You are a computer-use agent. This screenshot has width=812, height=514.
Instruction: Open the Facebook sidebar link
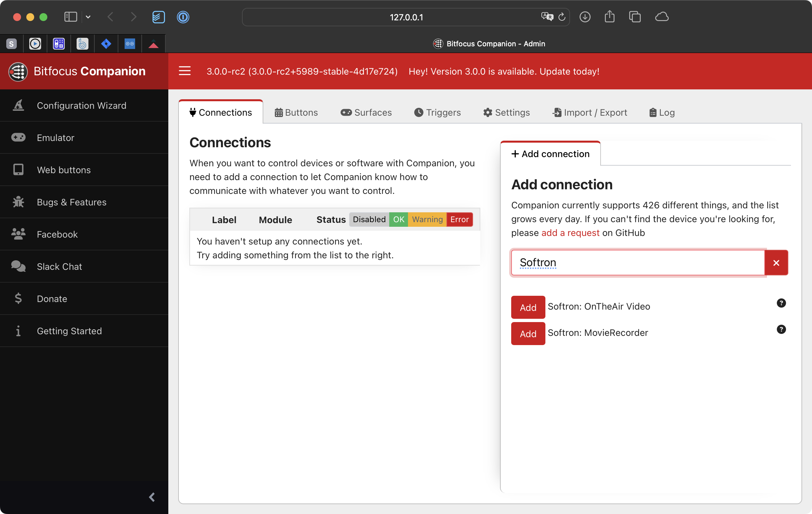(x=84, y=234)
